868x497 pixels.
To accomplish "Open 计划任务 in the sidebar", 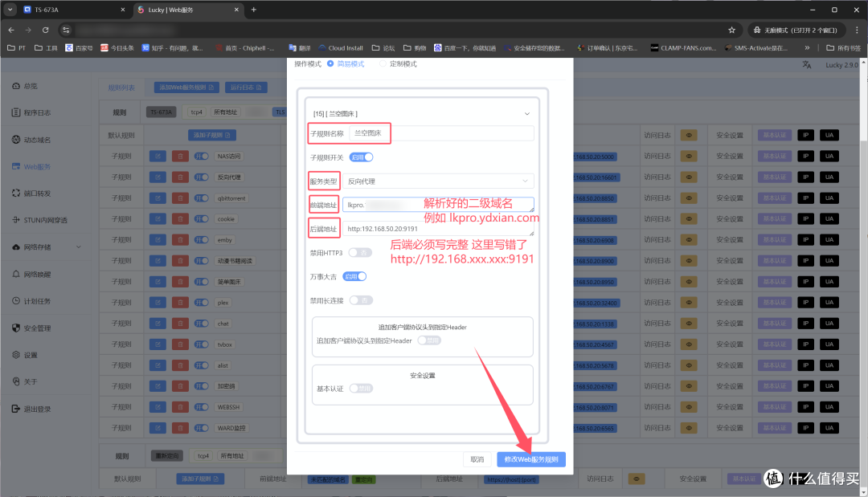I will 31,301.
